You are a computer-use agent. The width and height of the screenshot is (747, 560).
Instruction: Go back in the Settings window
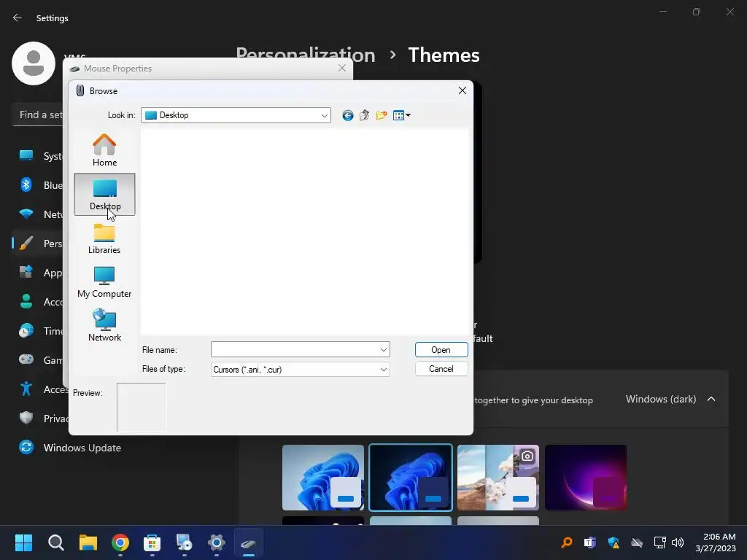pos(18,17)
